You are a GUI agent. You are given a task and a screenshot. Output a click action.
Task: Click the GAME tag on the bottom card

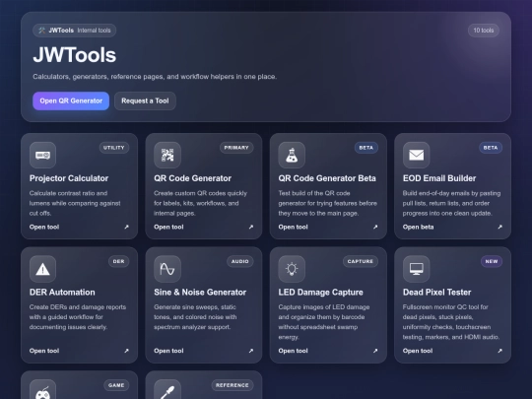point(116,385)
